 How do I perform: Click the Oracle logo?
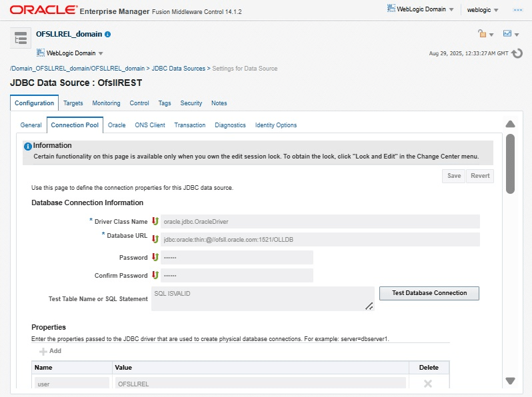[43, 10]
